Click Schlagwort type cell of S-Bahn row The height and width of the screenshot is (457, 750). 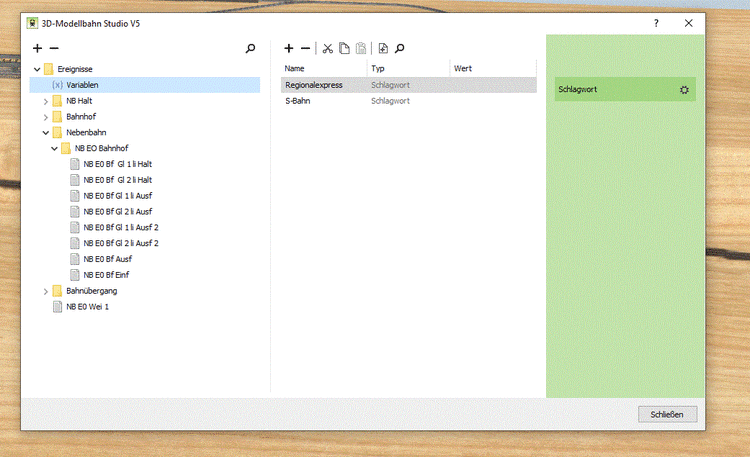[x=390, y=101]
